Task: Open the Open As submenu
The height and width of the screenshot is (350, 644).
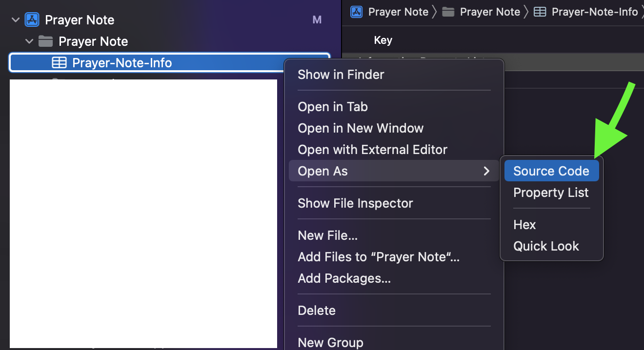Action: pyautogui.click(x=394, y=171)
